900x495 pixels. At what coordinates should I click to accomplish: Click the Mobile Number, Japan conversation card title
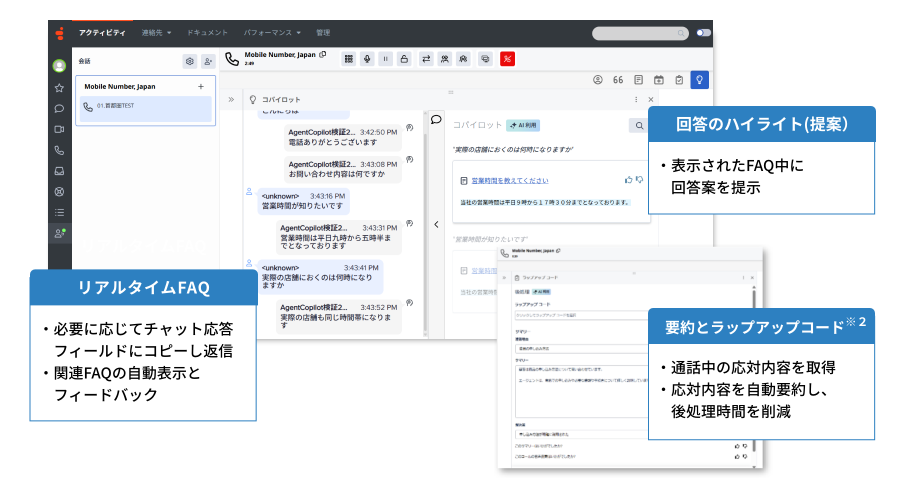[119, 87]
